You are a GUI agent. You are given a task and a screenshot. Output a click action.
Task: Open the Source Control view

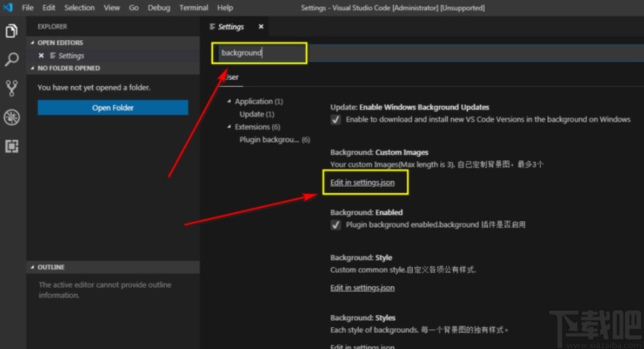[x=11, y=88]
